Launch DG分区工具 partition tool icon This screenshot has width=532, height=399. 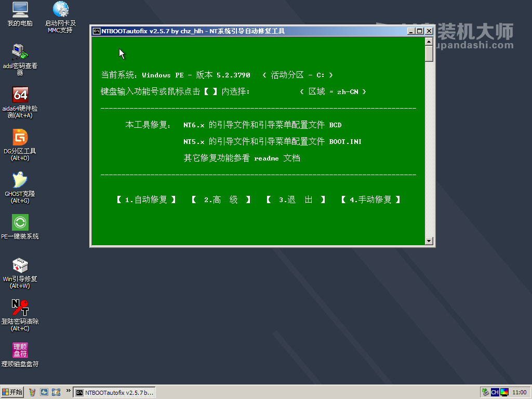pos(20,137)
